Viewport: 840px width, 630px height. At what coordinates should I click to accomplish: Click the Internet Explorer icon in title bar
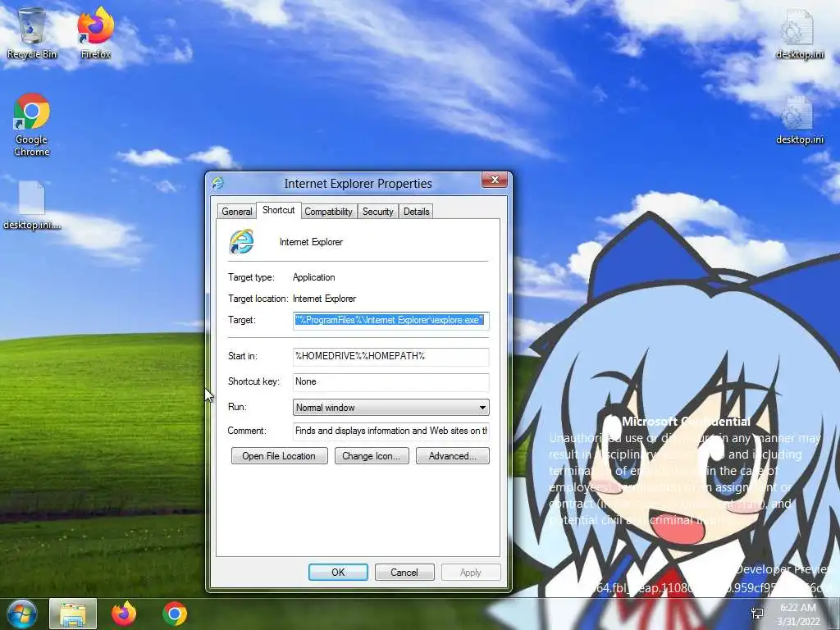pos(218,183)
